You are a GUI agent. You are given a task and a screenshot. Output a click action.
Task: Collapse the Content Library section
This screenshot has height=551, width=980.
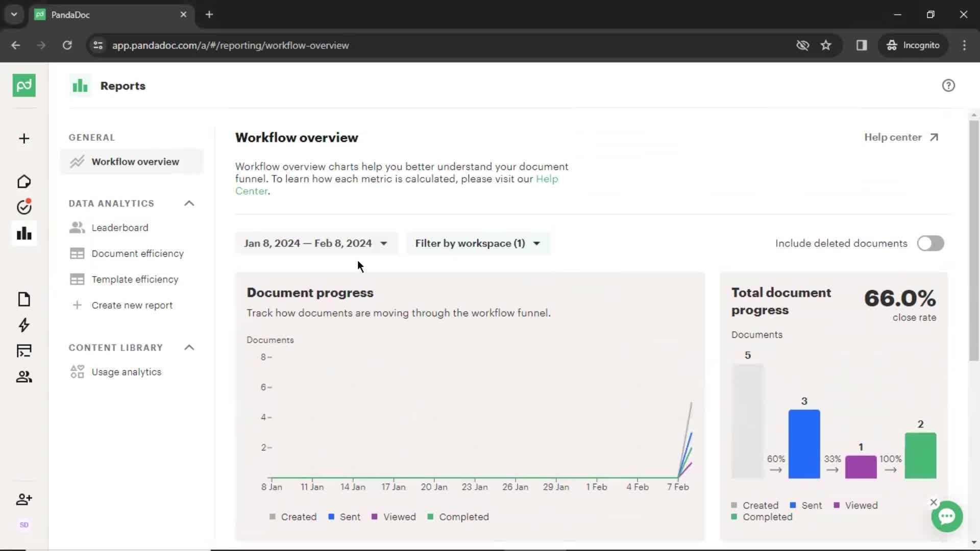[x=188, y=347]
